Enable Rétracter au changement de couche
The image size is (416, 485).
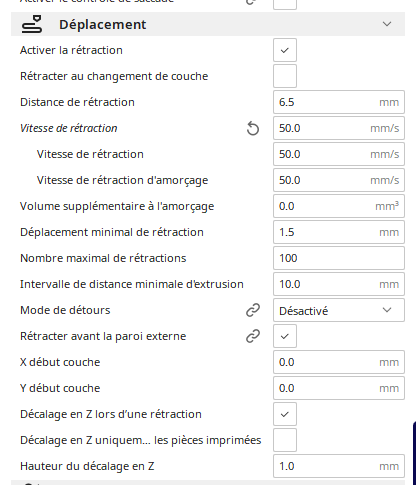285,76
